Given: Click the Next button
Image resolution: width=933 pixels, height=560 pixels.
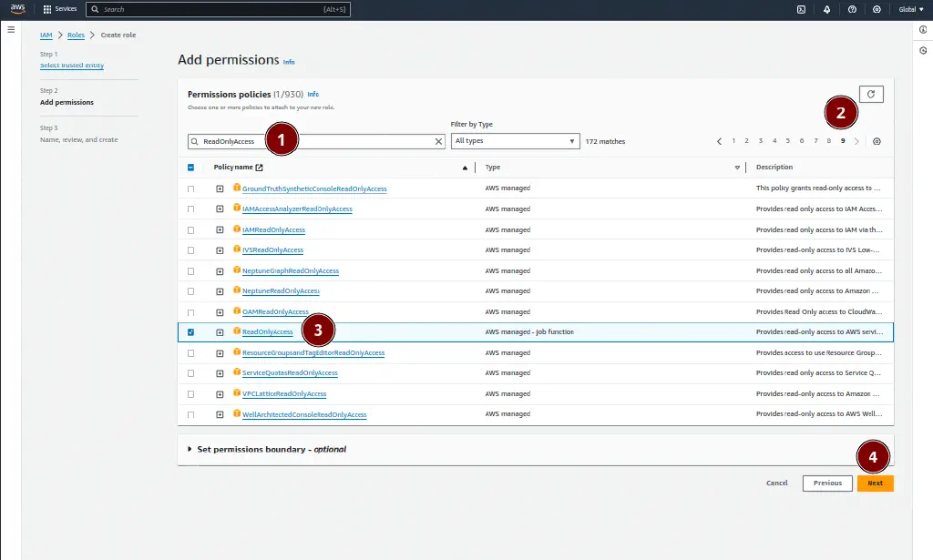Looking at the screenshot, I should (876, 484).
